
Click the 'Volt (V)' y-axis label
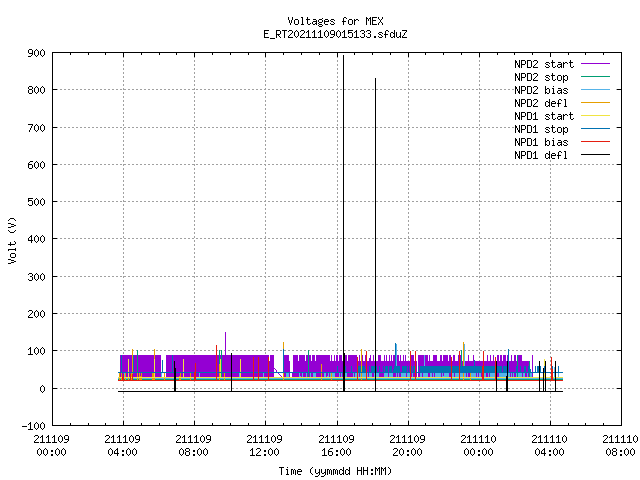[x=12, y=240]
